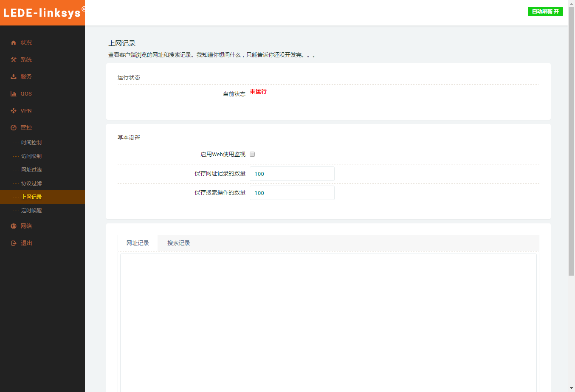Click the logout icon beside 退出
The image size is (575, 392).
[x=14, y=243]
